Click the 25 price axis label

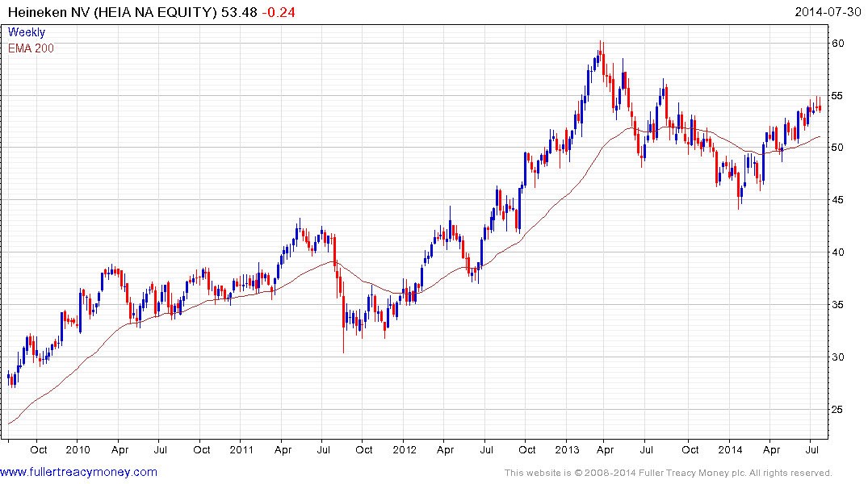point(837,409)
